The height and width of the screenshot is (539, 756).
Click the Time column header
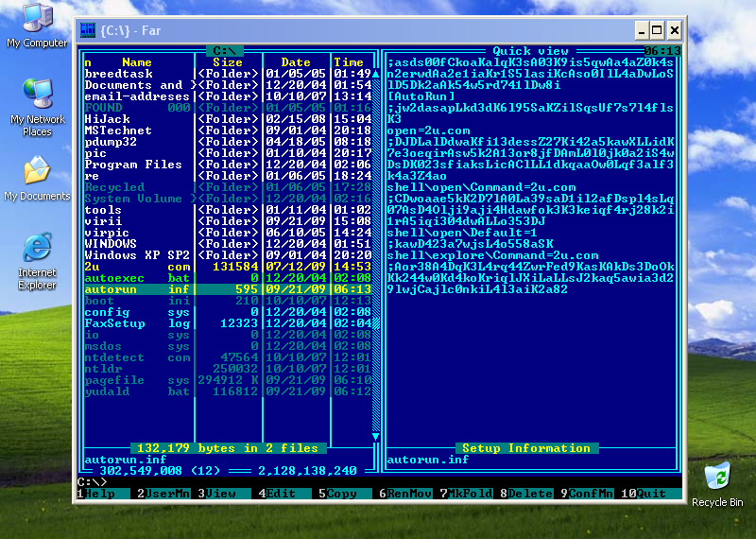click(x=349, y=62)
